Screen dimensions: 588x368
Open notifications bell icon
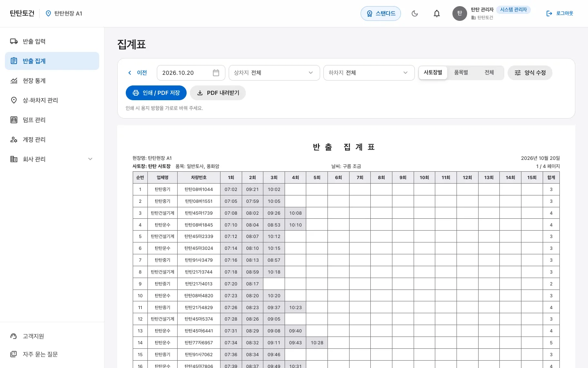pos(437,13)
